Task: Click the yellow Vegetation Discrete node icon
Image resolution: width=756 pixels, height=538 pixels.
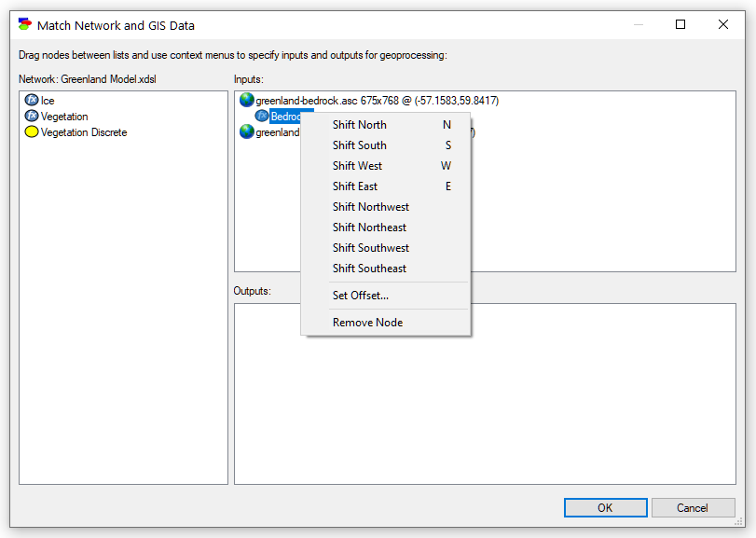Action: 32,132
